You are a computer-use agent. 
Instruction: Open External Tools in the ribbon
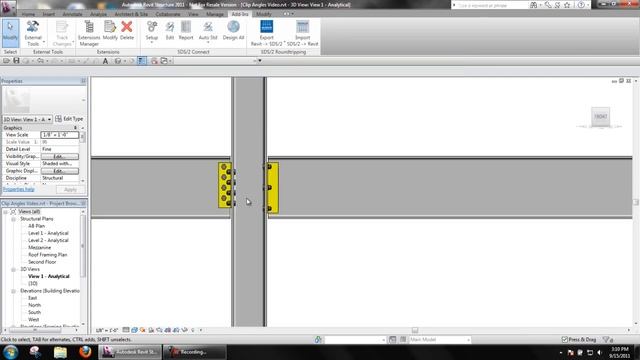click(33, 33)
